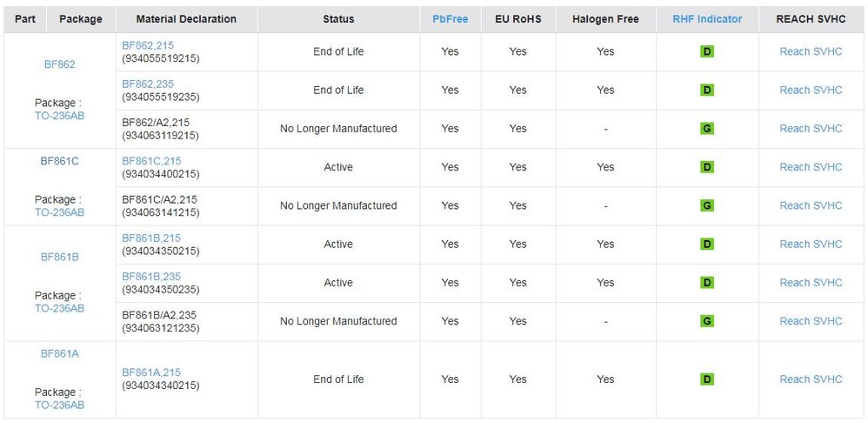Click the G indicator icon for BF861C/A2,215

pos(707,206)
